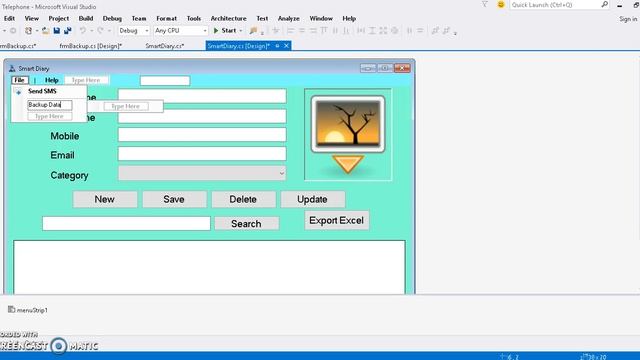Click the Quick Launch magnifier icon

click(x=604, y=4)
